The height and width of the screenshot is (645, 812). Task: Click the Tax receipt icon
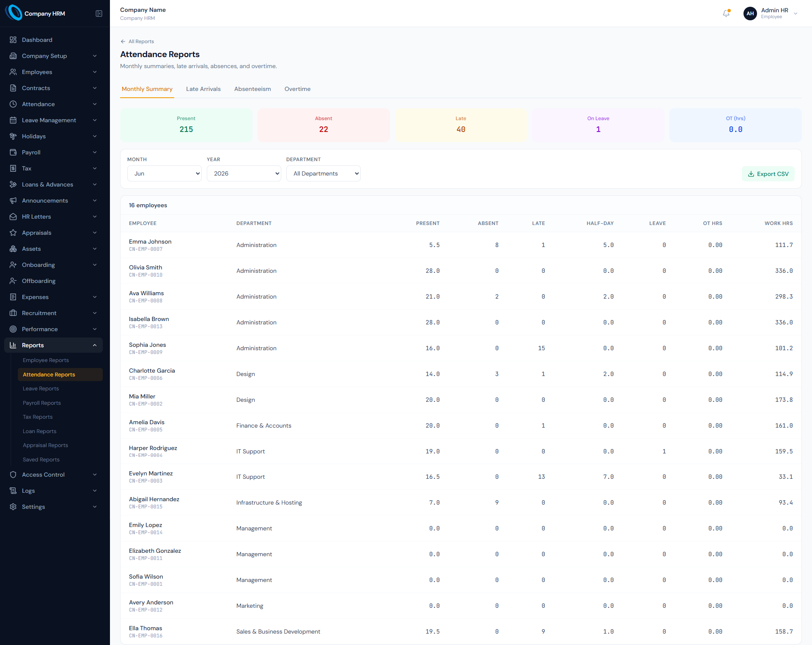pyautogui.click(x=13, y=168)
